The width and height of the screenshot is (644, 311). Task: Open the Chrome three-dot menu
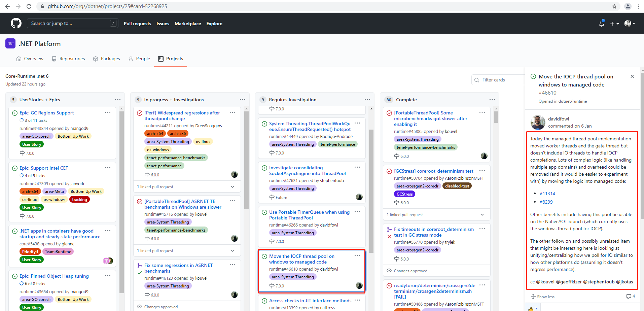(639, 6)
